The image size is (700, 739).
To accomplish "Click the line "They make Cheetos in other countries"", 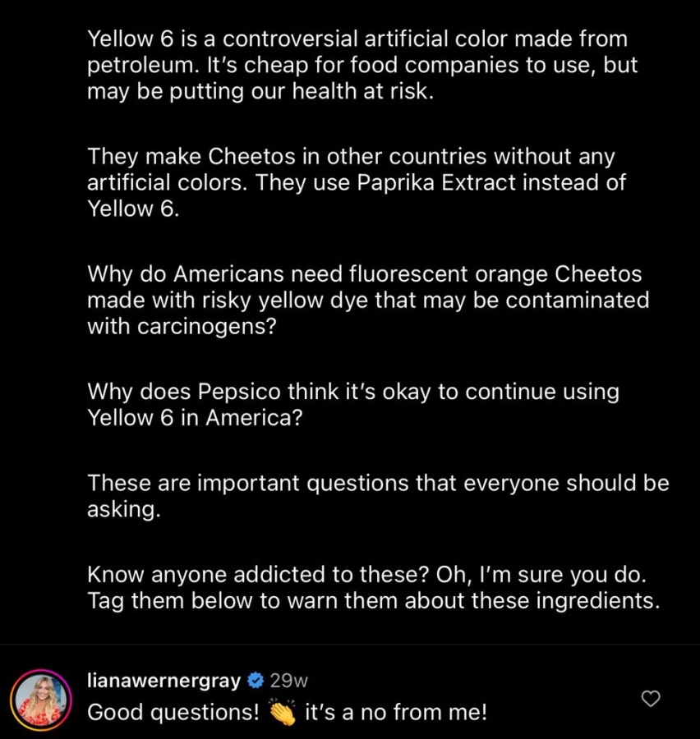I will (x=351, y=155).
